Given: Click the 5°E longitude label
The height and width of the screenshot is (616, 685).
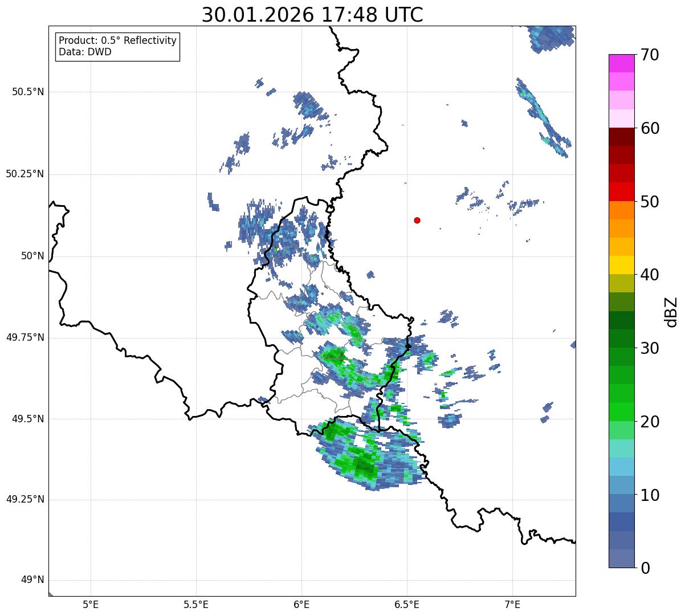Looking at the screenshot, I should [91, 604].
